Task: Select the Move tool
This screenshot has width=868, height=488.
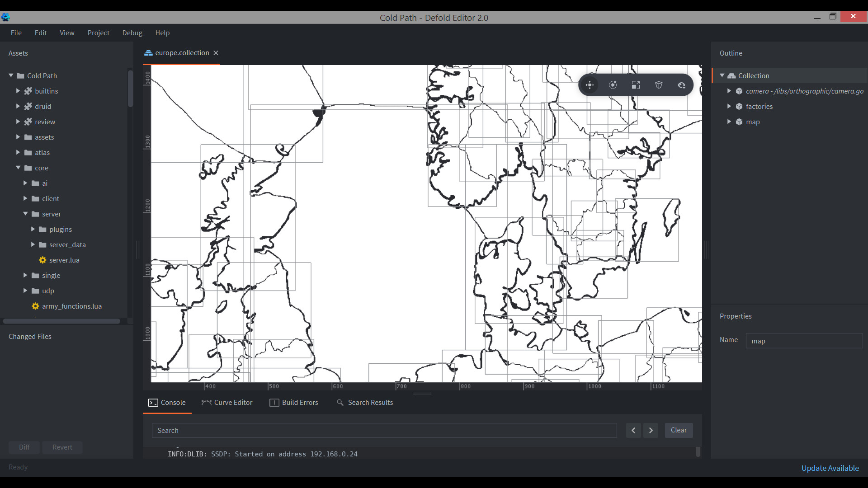Action: coord(590,85)
